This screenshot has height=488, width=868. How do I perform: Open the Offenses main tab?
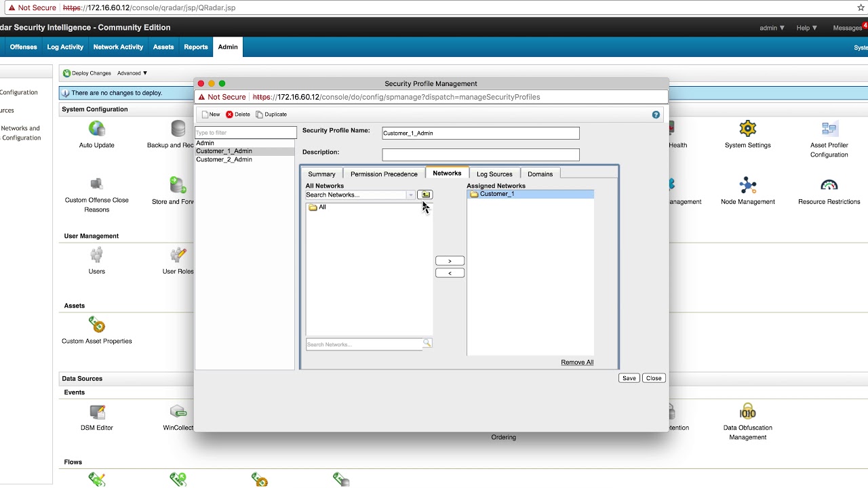[23, 47]
